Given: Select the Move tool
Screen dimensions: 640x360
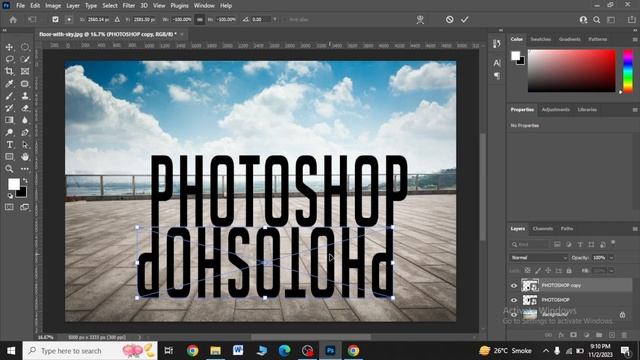Looking at the screenshot, I should 9,47.
